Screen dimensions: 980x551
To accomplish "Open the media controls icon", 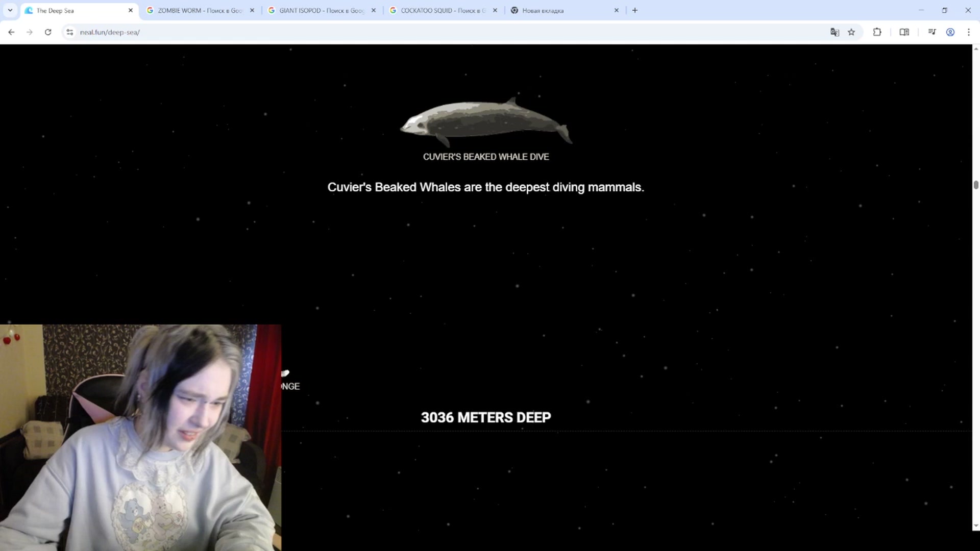I will tap(932, 32).
